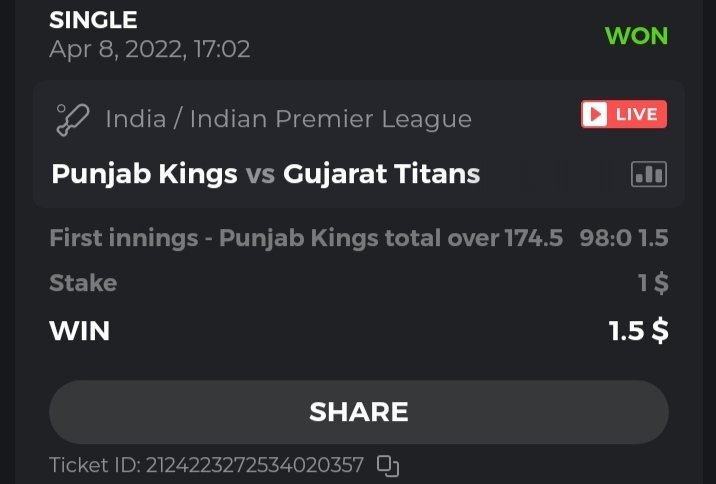Image resolution: width=716 pixels, height=484 pixels.
Task: Open match statistics bar chart icon
Action: (x=648, y=175)
